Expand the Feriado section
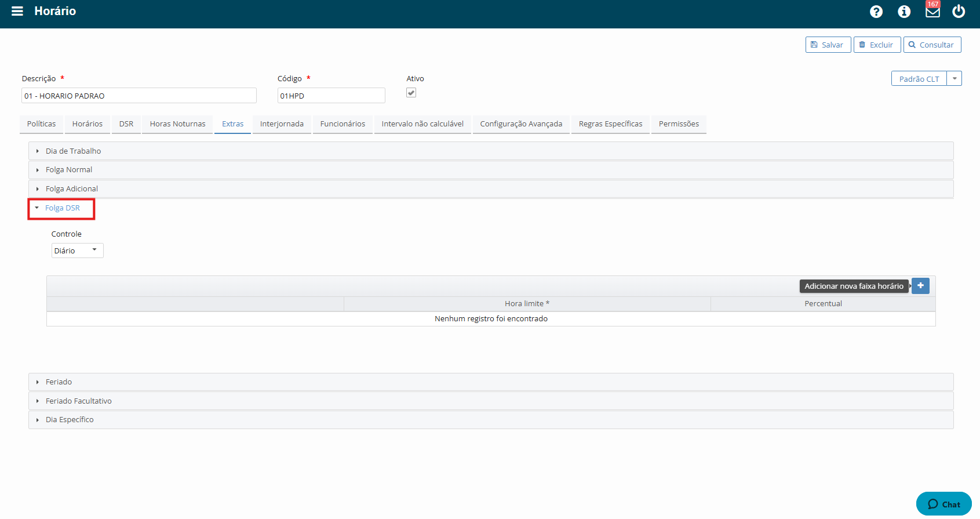Screen dimensions: 980x519 491,382
